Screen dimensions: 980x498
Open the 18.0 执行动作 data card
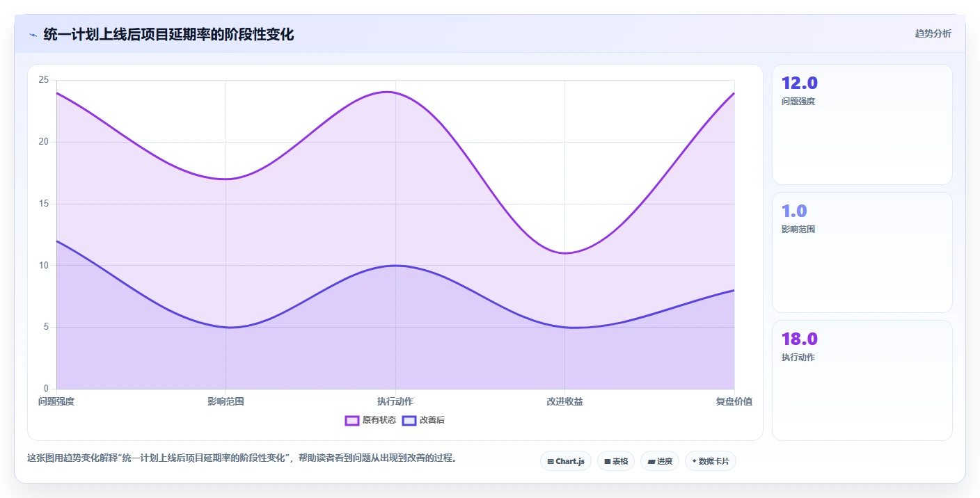coord(862,380)
